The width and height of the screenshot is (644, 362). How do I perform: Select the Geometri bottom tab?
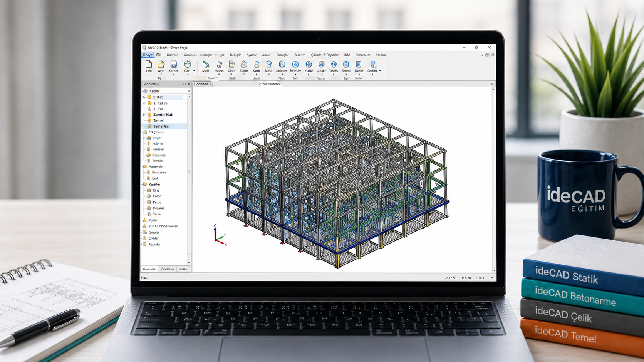(x=149, y=269)
